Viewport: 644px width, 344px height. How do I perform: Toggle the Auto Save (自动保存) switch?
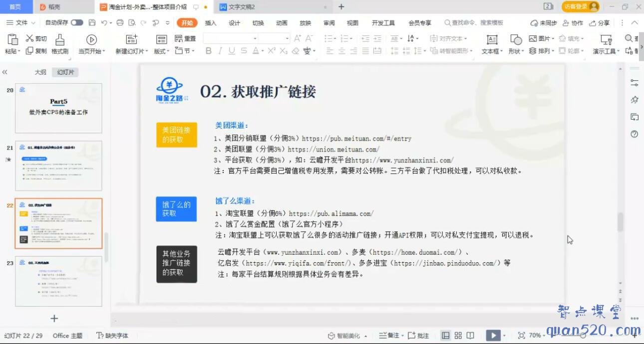(77, 23)
